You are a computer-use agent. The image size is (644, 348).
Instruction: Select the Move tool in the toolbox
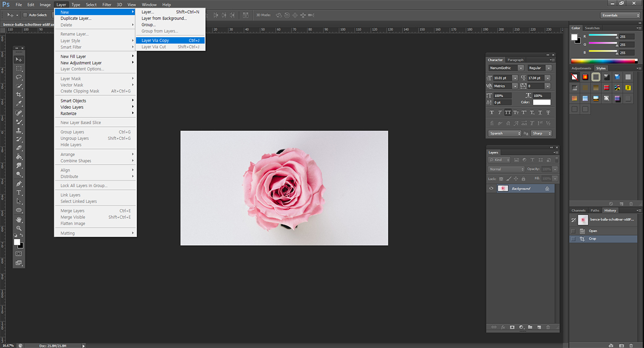pos(19,59)
